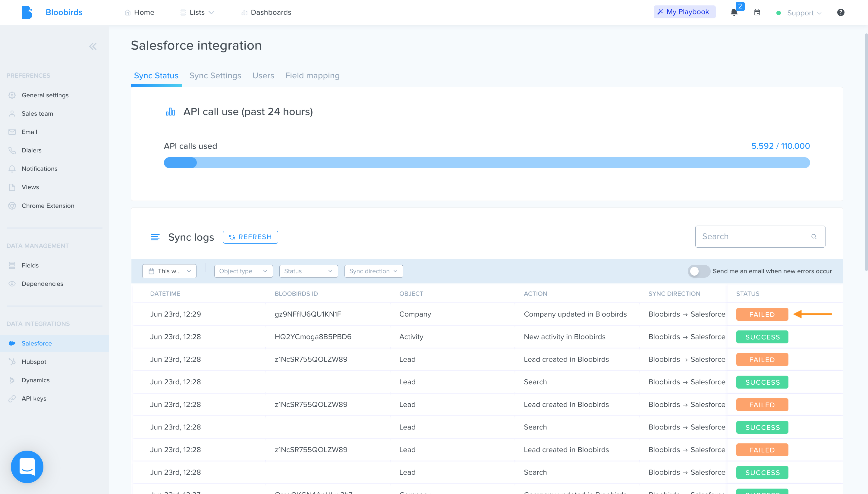The height and width of the screenshot is (494, 868).
Task: Switch to the Sync Settings tab
Action: point(215,76)
